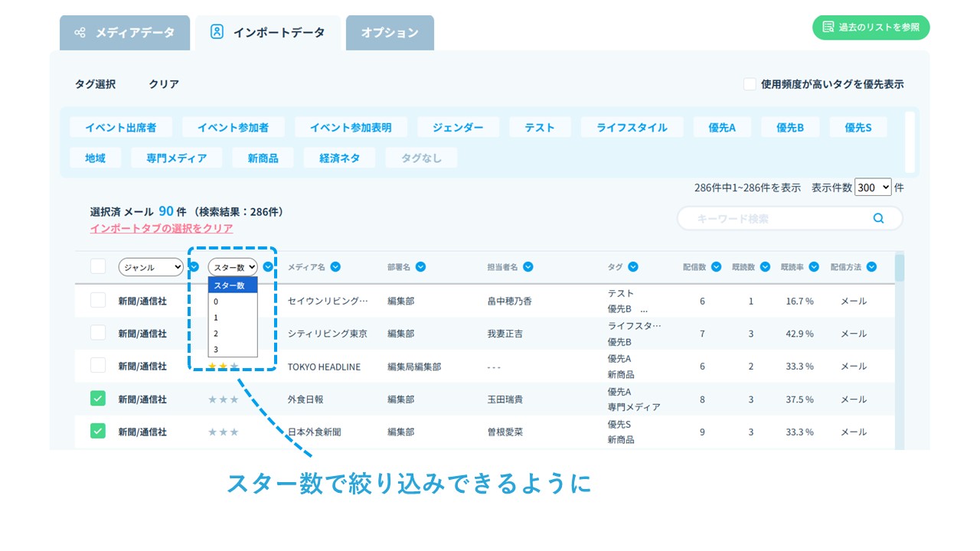Screen dimensions: 980x551
Task: Click the tag area vertical scrollbar
Action: point(910,142)
